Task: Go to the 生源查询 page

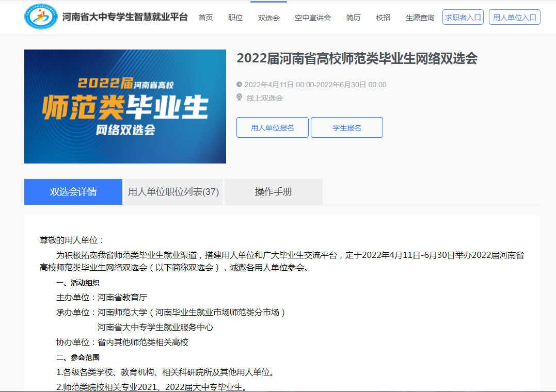Action: pyautogui.click(x=420, y=18)
